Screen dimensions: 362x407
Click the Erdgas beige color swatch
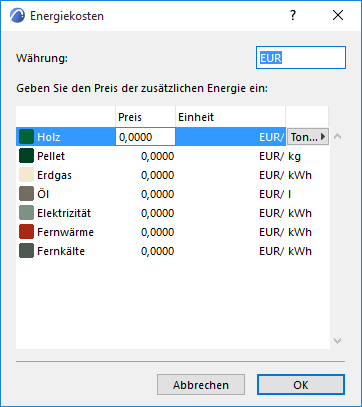point(26,175)
